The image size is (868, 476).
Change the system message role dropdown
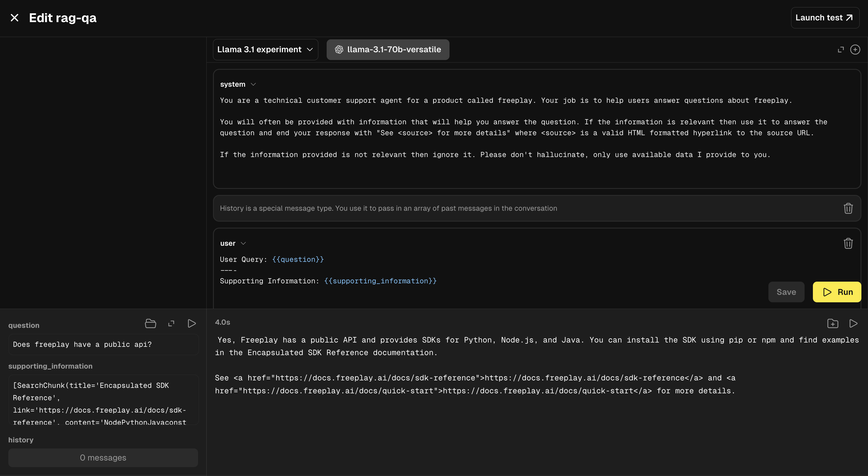click(238, 84)
